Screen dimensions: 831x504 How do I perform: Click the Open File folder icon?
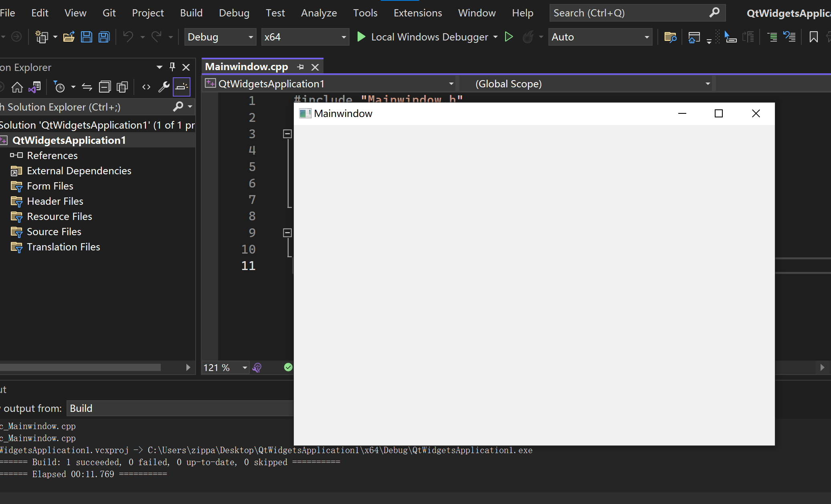coord(69,37)
